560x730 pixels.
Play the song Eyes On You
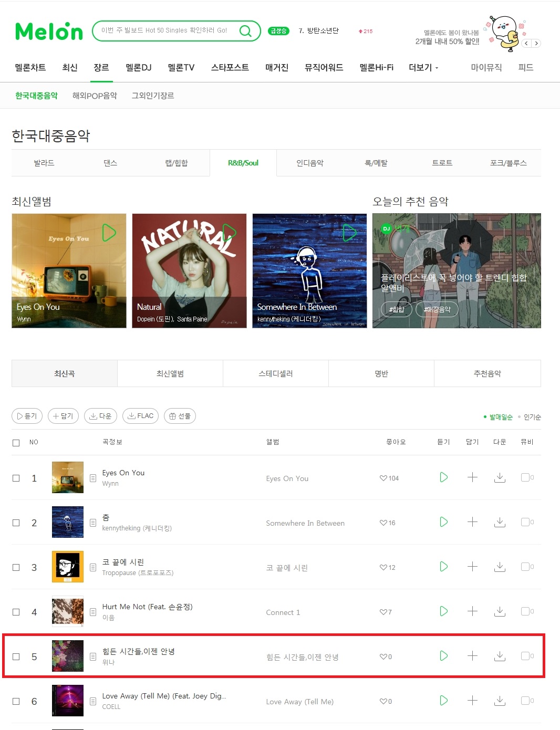[444, 477]
